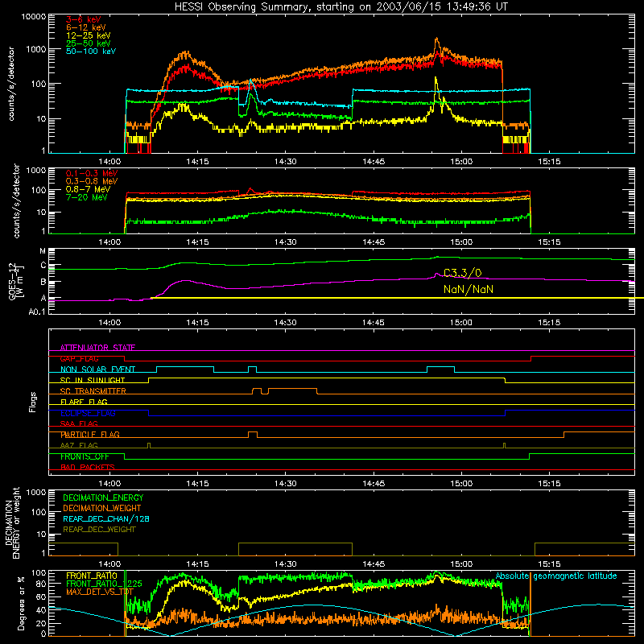644x644 pixels.
Task: Click the REAR_DEC_CHAN/128 legend label
Action: [x=106, y=519]
